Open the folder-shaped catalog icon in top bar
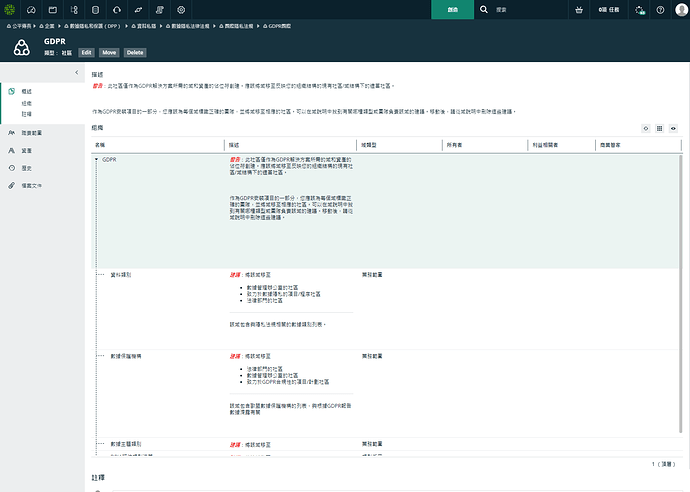 tap(52, 10)
